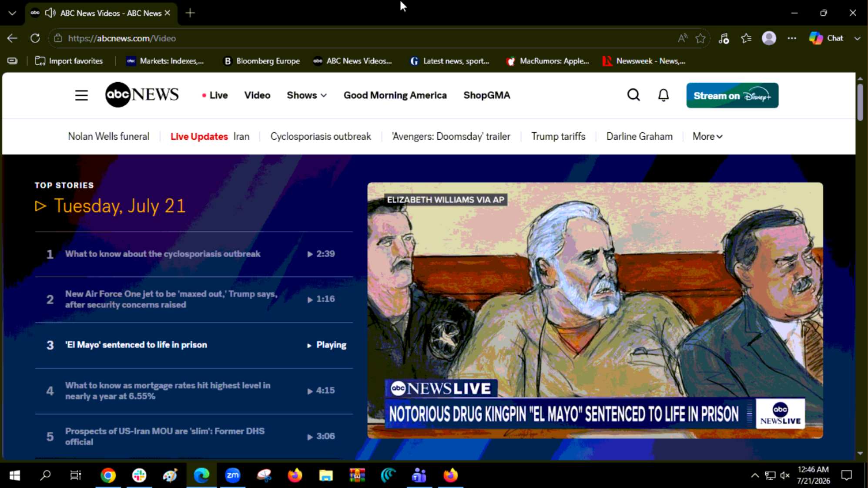Open the hamburger menu on ABC News

81,95
